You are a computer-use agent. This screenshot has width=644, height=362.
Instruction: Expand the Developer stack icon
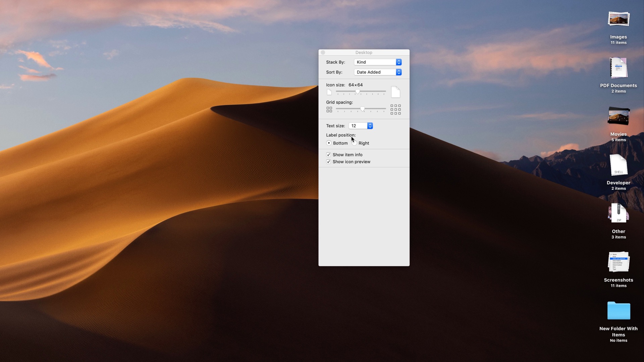618,165
